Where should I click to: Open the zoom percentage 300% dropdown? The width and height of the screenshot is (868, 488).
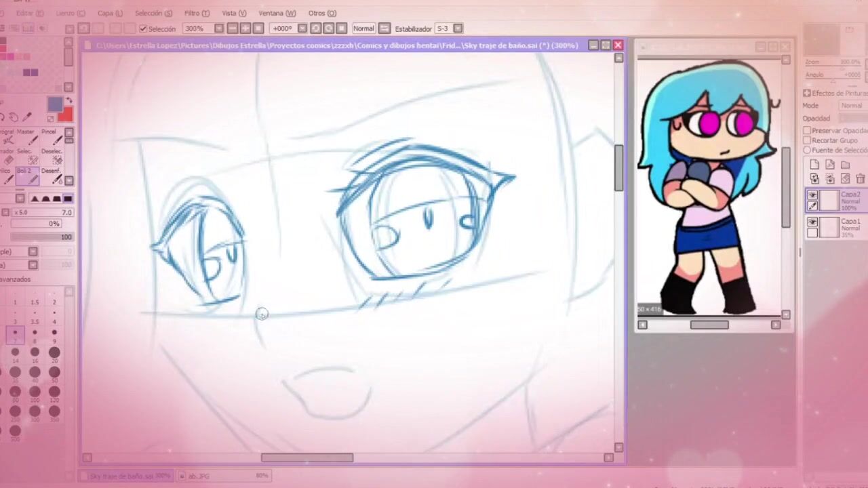(219, 28)
